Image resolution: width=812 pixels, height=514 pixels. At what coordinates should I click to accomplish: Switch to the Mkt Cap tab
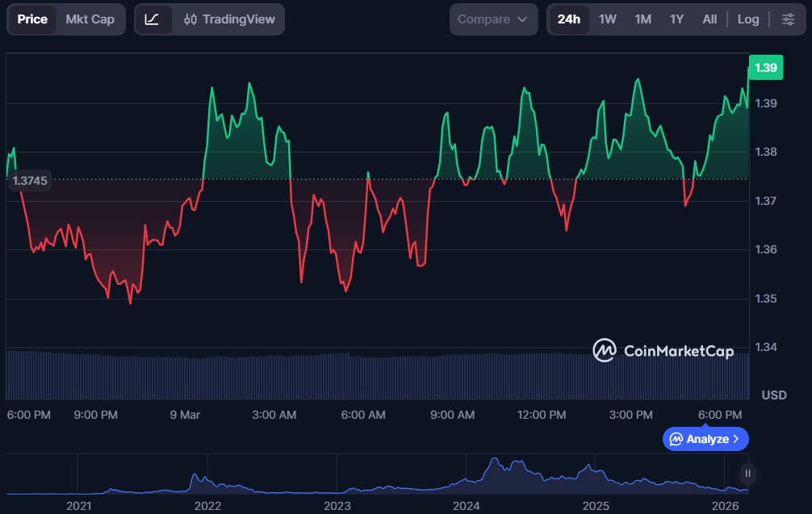[90, 19]
